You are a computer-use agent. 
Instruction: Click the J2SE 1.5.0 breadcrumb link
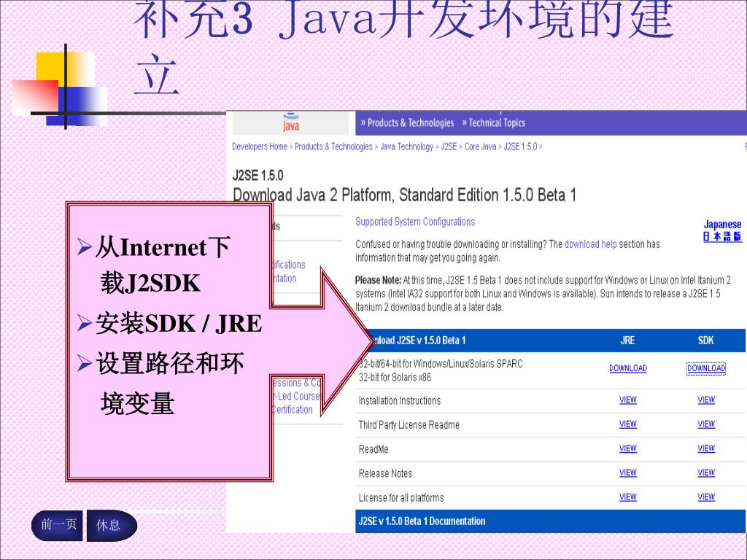(520, 147)
